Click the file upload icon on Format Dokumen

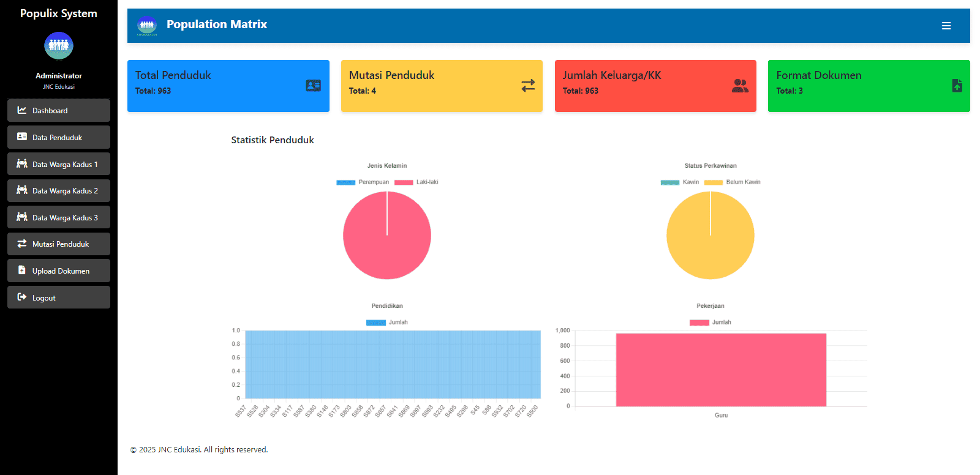click(x=957, y=86)
